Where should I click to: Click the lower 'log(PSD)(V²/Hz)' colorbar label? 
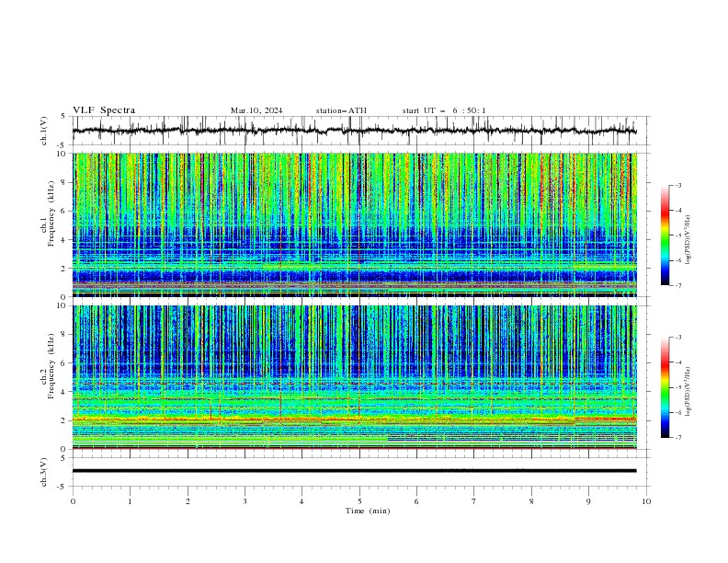(x=688, y=392)
